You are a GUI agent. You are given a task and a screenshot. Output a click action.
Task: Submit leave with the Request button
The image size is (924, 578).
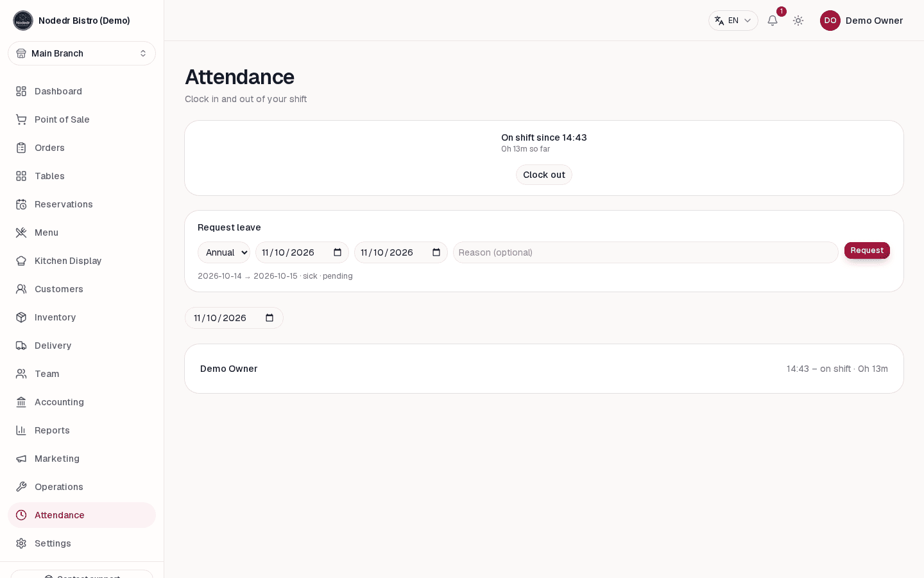click(867, 250)
